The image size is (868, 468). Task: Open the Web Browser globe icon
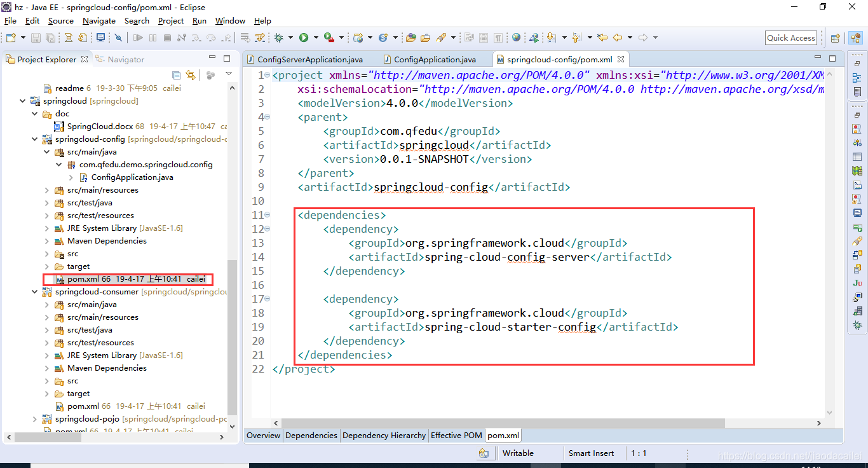pyautogui.click(x=516, y=38)
